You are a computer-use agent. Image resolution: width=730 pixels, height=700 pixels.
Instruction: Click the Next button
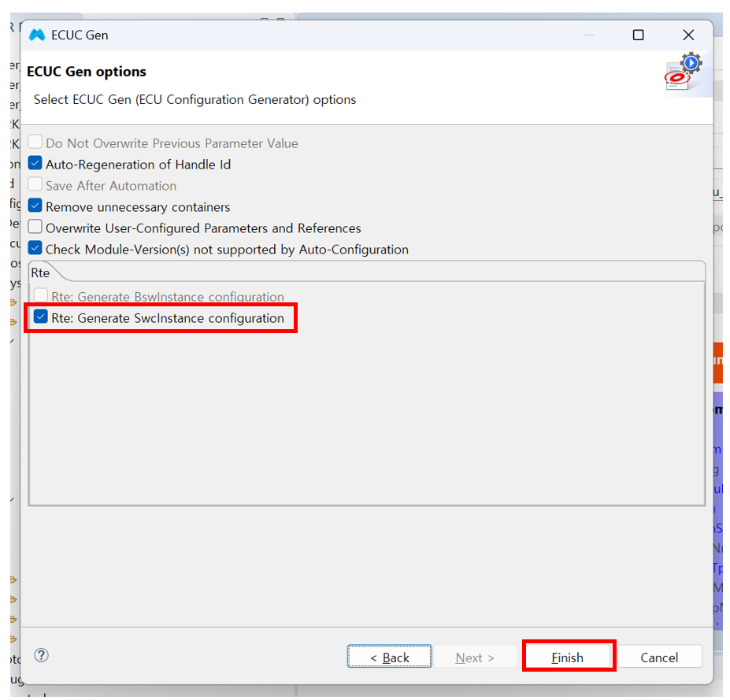pyautogui.click(x=475, y=657)
